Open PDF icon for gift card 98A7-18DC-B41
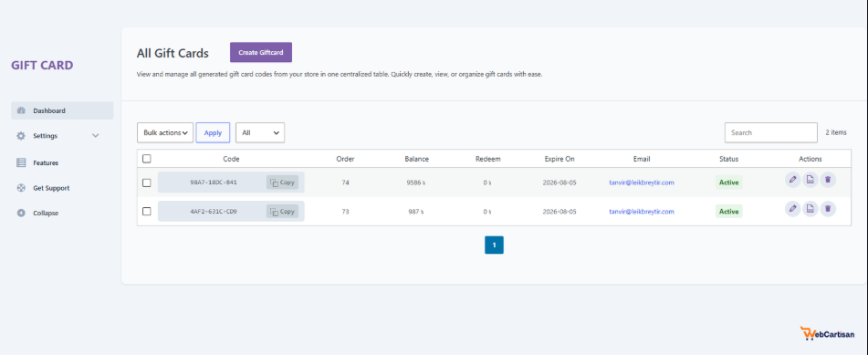The width and height of the screenshot is (868, 355). tap(810, 180)
